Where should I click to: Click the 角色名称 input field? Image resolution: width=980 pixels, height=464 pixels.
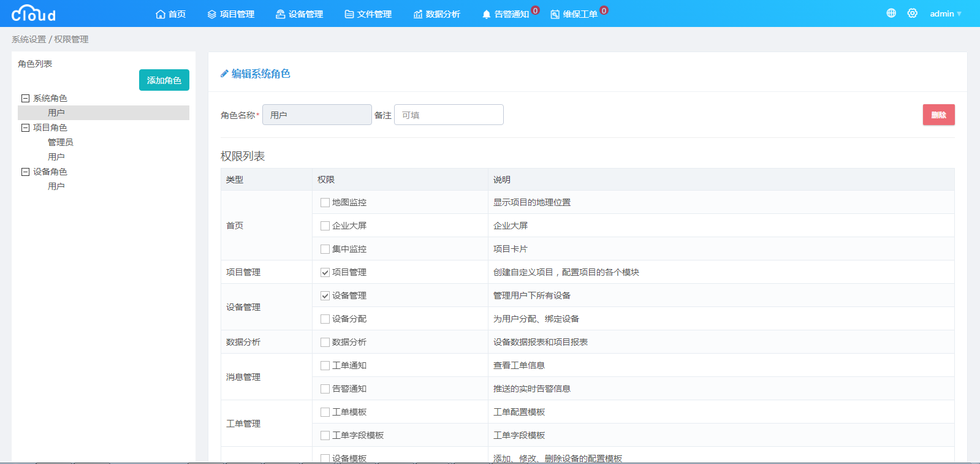[x=317, y=115]
